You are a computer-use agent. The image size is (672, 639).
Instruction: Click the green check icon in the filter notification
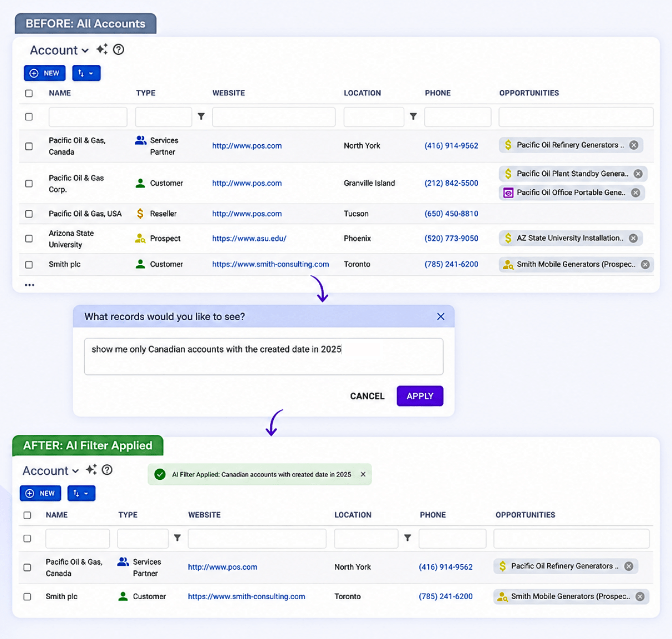[x=160, y=474]
